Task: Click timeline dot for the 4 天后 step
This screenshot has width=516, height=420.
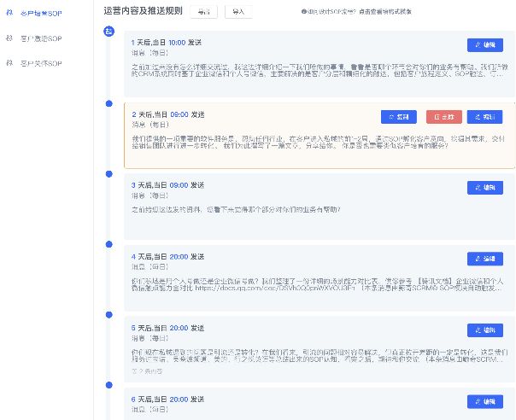Action: tap(109, 244)
